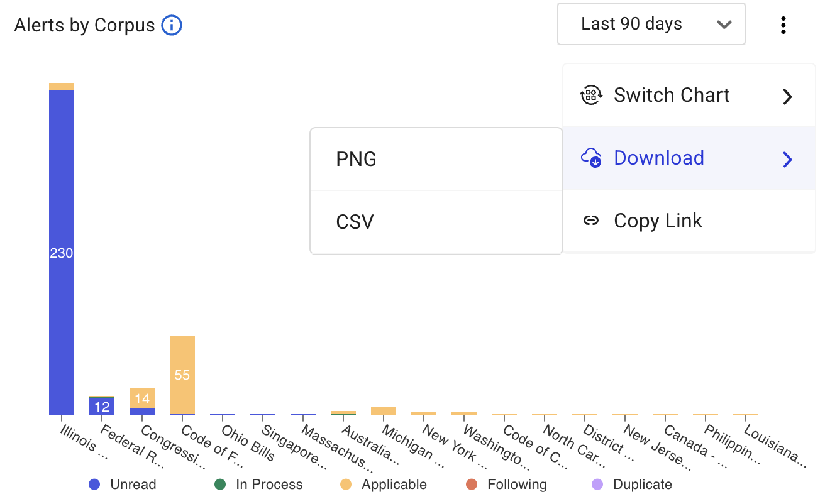Toggle the Duplicate legend series
The width and height of the screenshot is (825, 504).
(632, 485)
